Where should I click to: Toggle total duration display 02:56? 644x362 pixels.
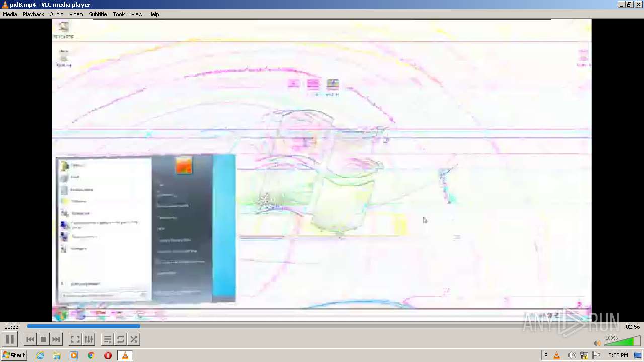pyautogui.click(x=633, y=327)
